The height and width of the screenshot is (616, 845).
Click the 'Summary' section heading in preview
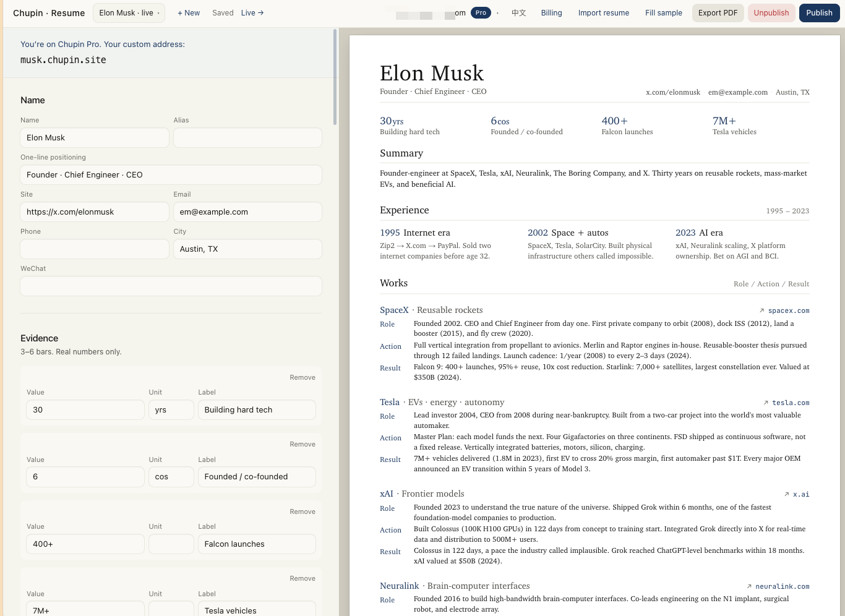pos(401,153)
